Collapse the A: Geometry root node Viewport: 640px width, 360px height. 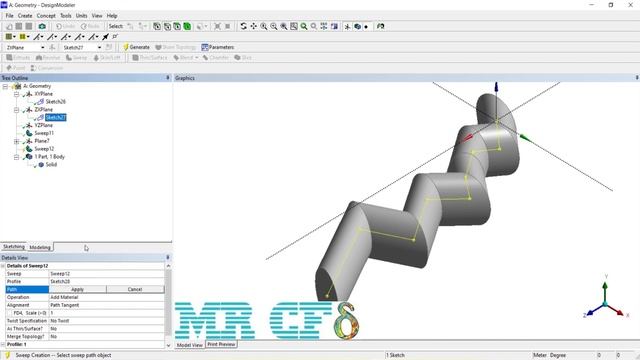pyautogui.click(x=5, y=86)
